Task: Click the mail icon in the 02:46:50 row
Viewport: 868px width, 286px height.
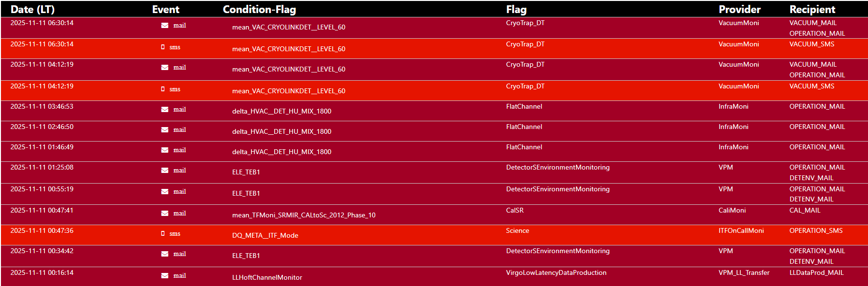Action: tap(165, 130)
